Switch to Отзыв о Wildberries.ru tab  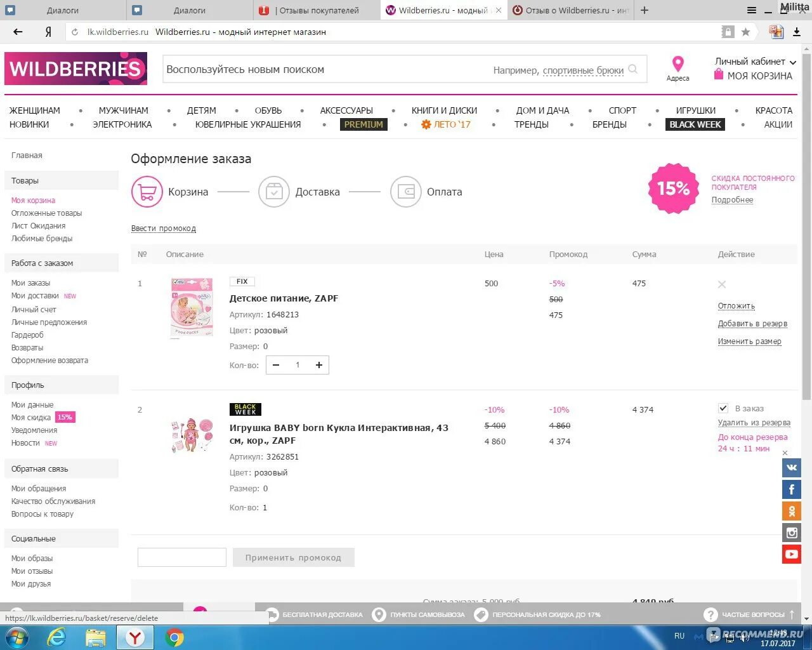tap(570, 10)
